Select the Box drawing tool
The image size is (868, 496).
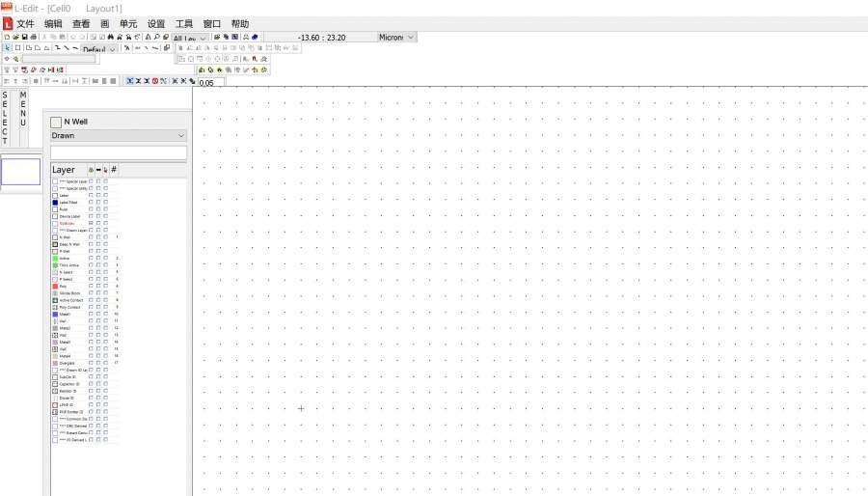coord(17,48)
